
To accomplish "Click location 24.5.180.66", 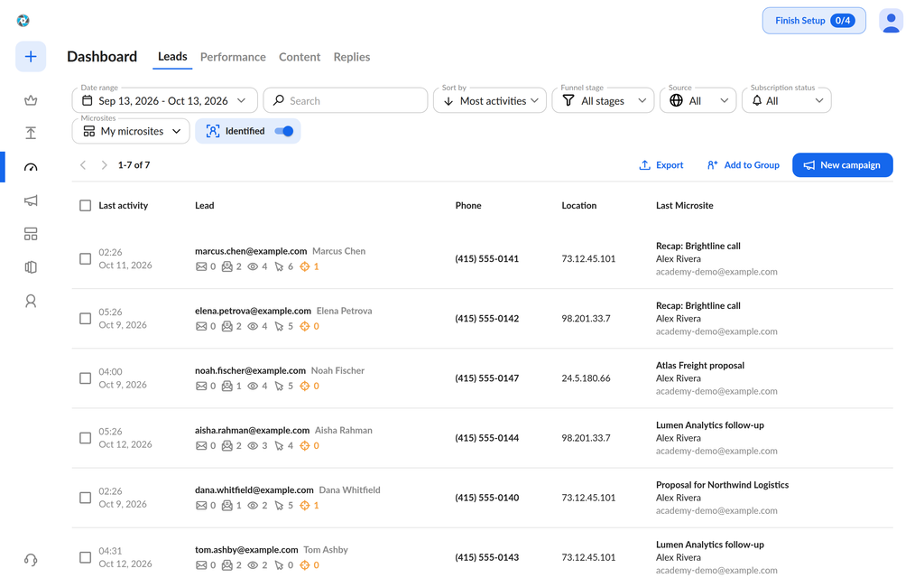I will point(586,378).
